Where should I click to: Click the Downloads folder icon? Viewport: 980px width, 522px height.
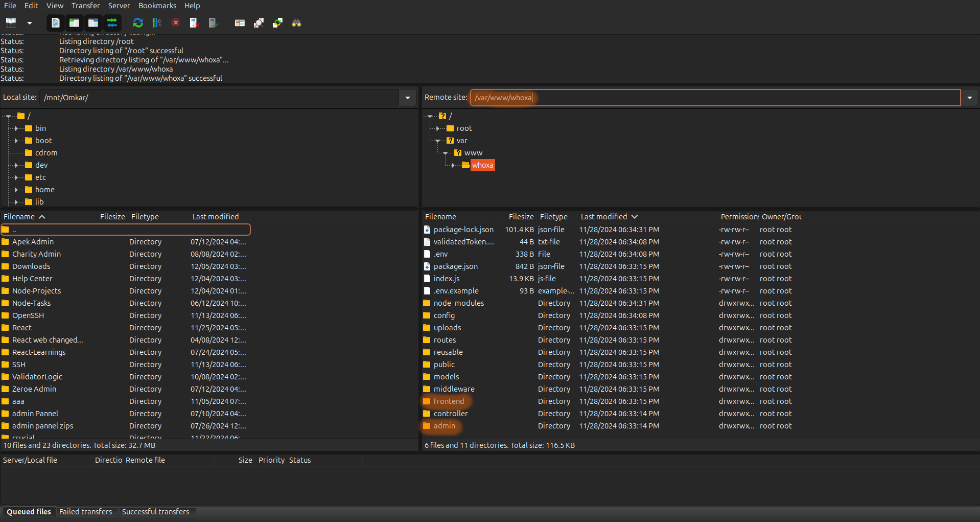pyautogui.click(x=6, y=266)
